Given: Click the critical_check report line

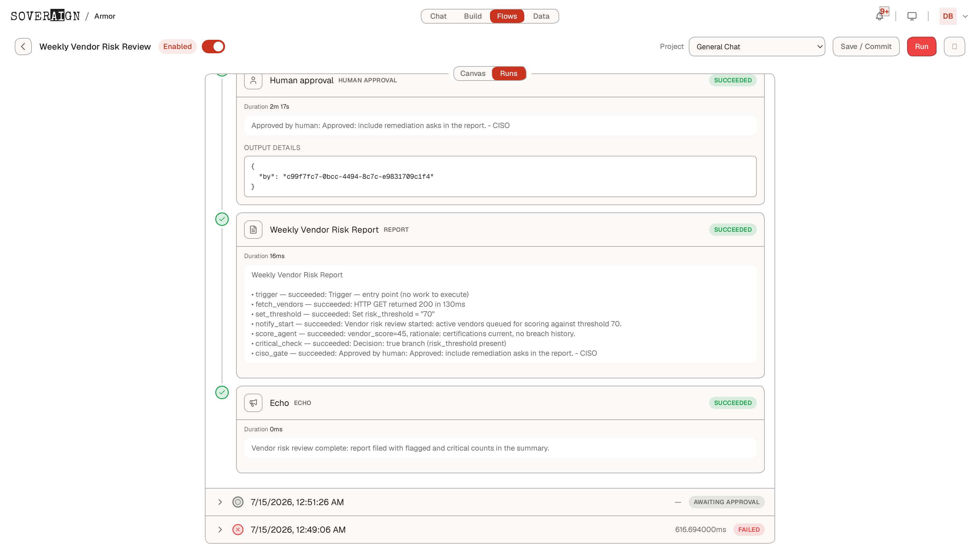Looking at the screenshot, I should [379, 343].
